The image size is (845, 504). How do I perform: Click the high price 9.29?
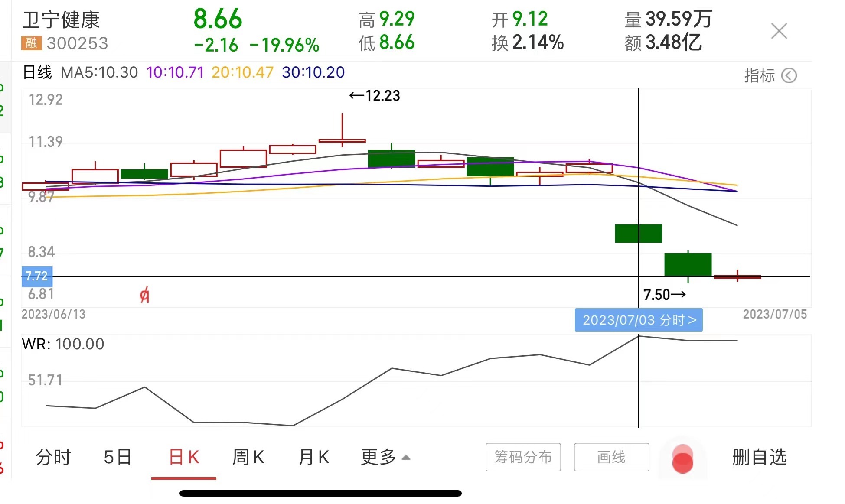(x=397, y=19)
